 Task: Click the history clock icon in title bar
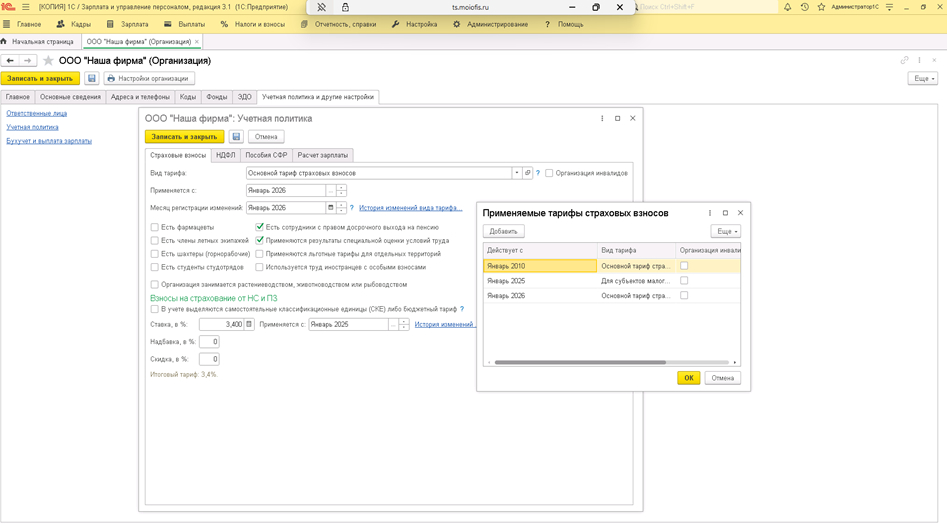click(x=804, y=7)
